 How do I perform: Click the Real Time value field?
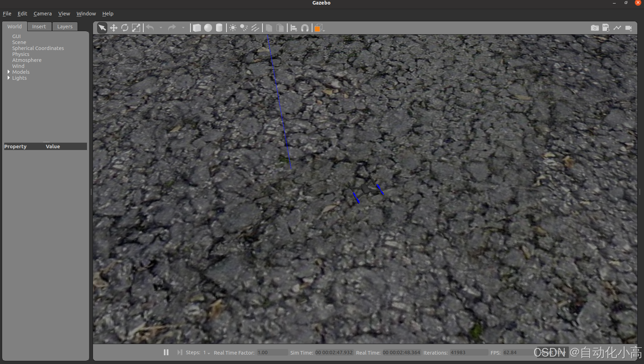coord(401,352)
